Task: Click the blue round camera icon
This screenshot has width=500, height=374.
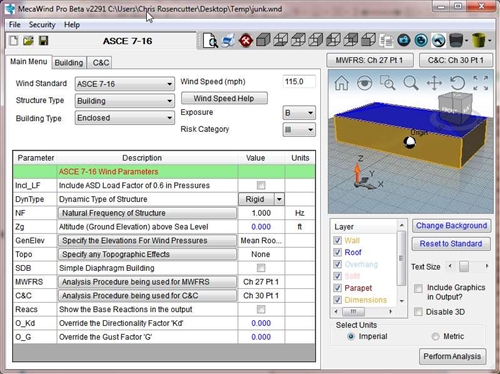Action: pos(404,41)
